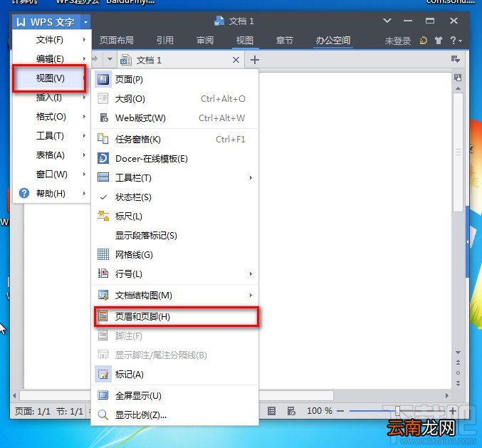Viewport: 482px width, 448px height.
Task: Click the icon above the vertical scrollbar
Action: [458, 78]
